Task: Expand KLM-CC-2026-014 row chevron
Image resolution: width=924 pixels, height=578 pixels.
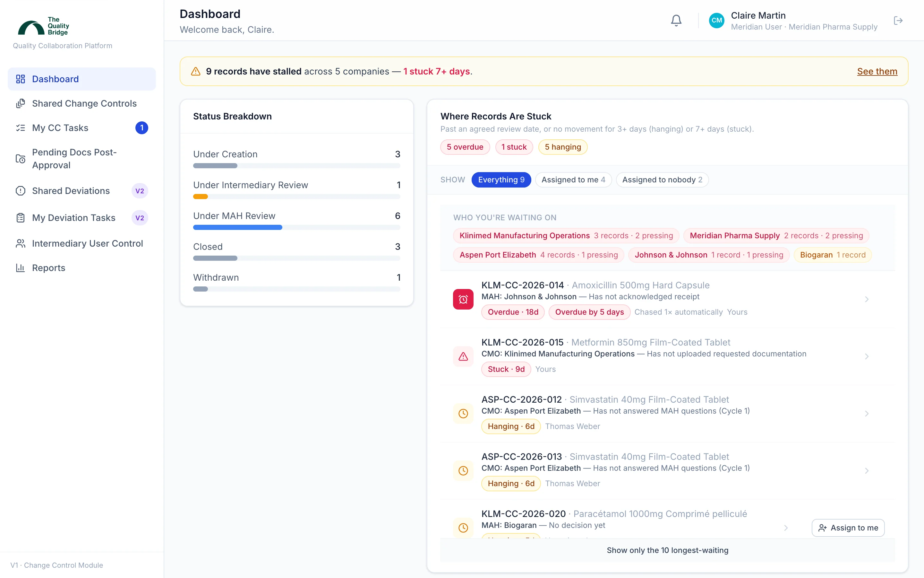Action: (867, 299)
